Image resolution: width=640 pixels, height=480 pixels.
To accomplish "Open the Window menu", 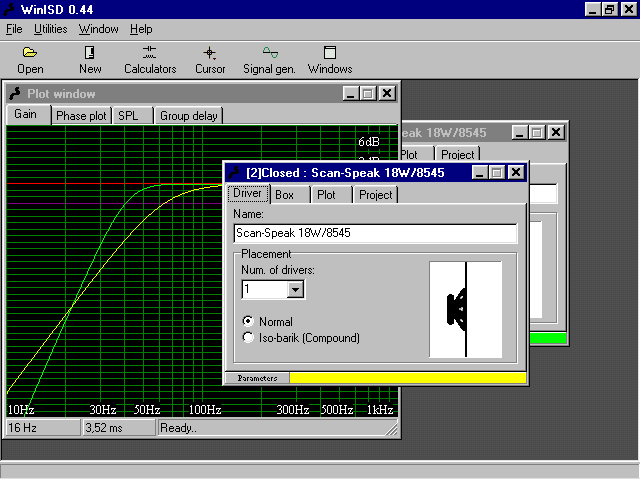I will tap(98, 29).
